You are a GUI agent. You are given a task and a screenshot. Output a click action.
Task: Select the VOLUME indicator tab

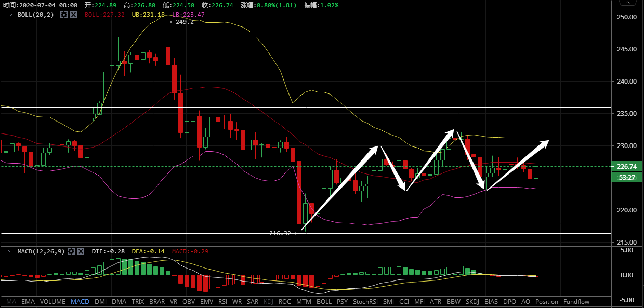pos(52,301)
